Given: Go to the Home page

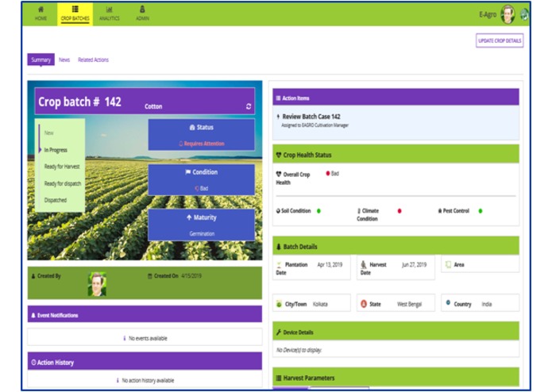Looking at the screenshot, I should [41, 13].
